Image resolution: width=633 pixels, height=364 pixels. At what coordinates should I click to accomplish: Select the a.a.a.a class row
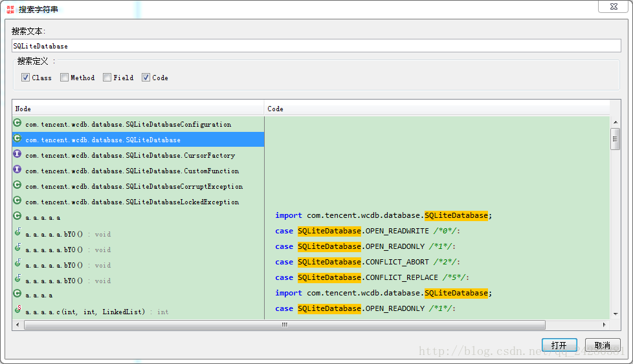[138, 295]
